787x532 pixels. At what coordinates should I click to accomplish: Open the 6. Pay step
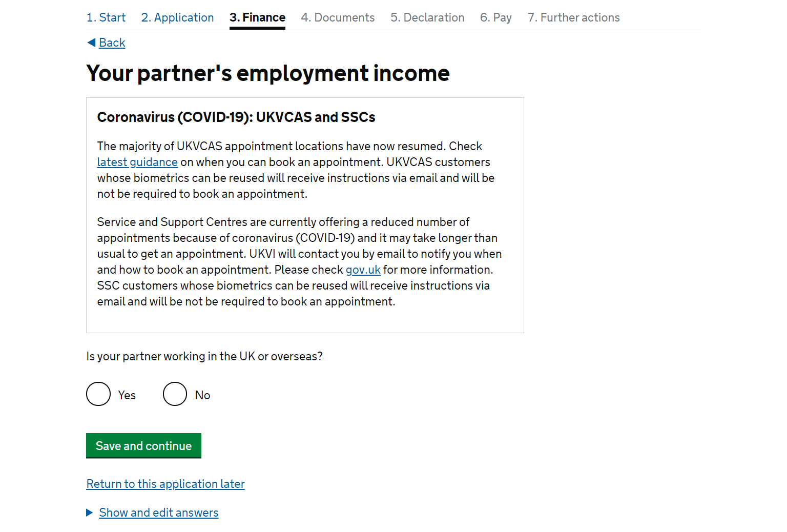pyautogui.click(x=496, y=17)
